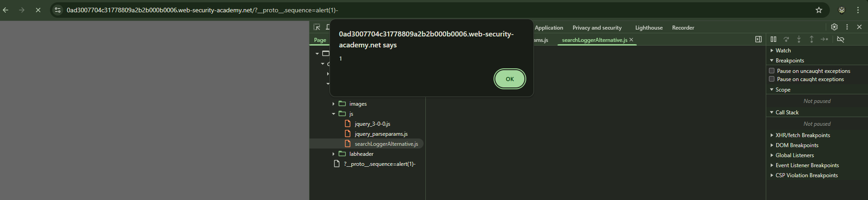Open the Privacy and security tab
This screenshot has height=200, width=868.
coord(597,28)
